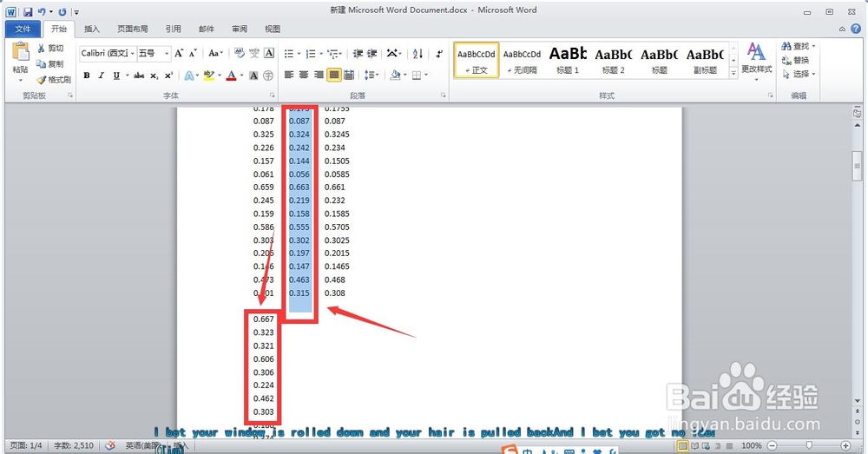
Task: Click the Asian Layout icon
Action: click(392, 54)
